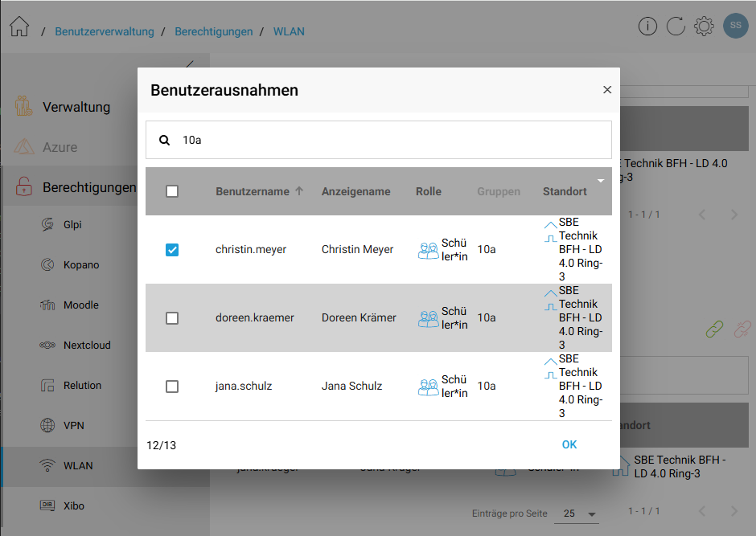Uncheck the christin.meyer checkbox

click(172, 250)
